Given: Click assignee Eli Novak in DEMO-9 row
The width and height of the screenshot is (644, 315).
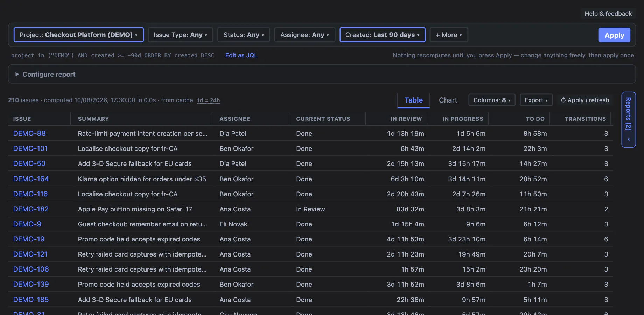Looking at the screenshot, I should coord(233,224).
